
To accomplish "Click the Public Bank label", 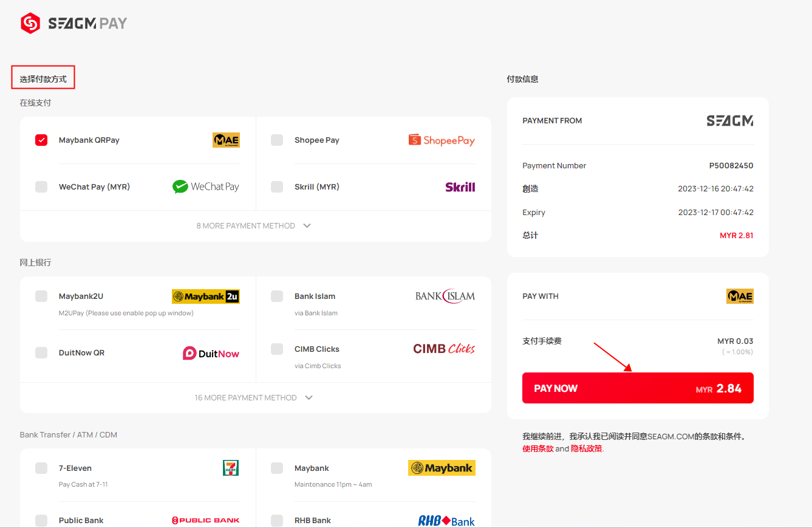I will (81, 521).
